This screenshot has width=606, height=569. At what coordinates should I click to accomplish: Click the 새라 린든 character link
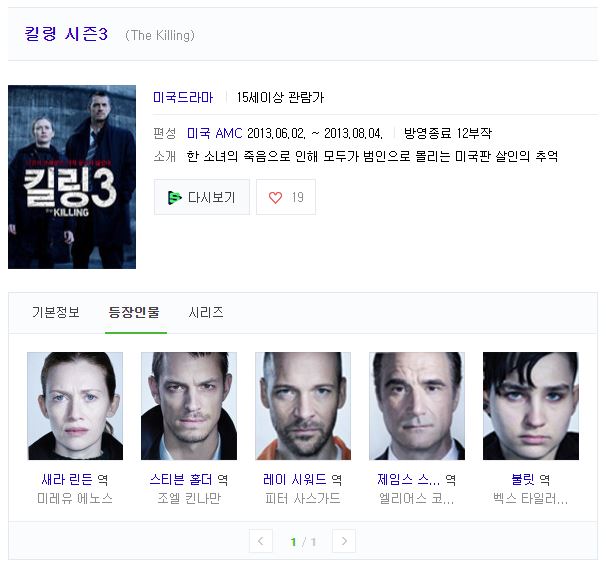[67, 480]
